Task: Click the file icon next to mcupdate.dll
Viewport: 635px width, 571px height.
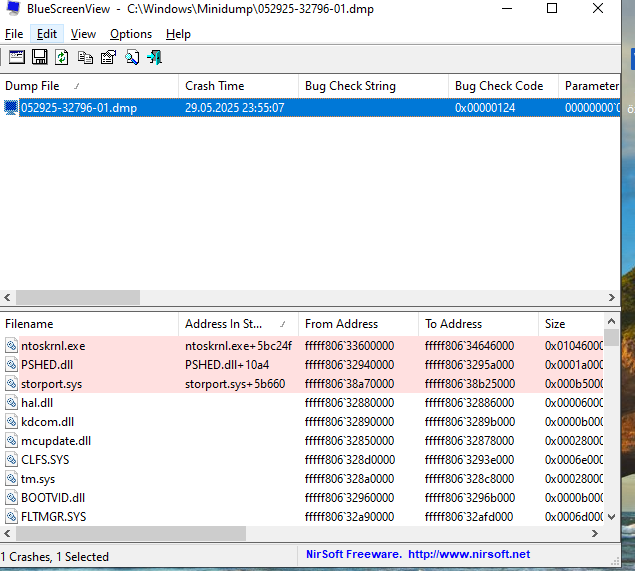Action: [11, 441]
